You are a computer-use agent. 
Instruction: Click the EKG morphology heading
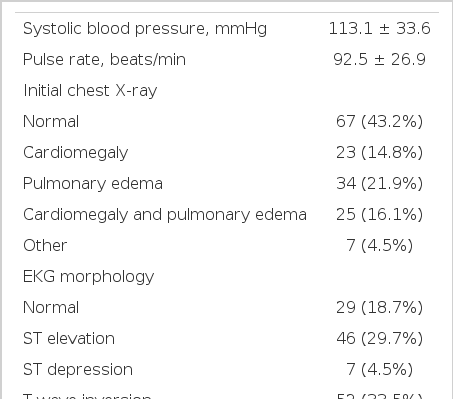point(89,277)
